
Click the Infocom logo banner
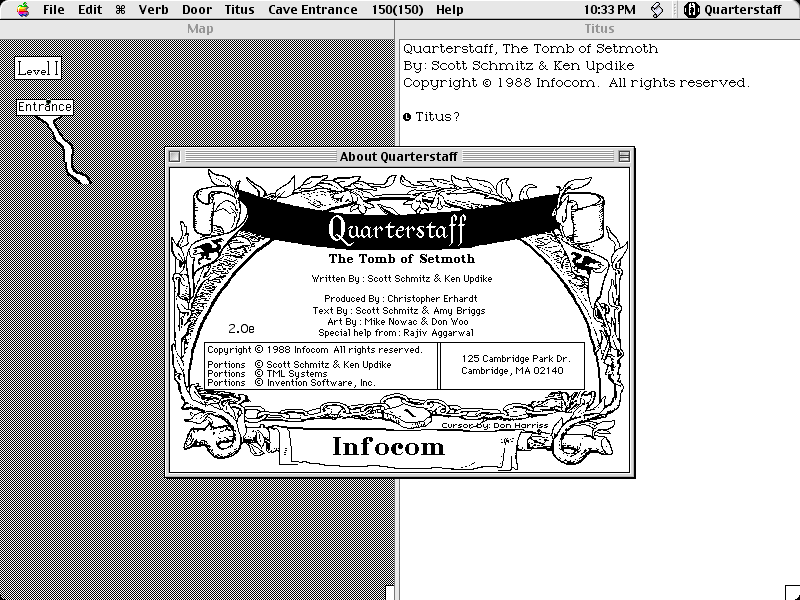coord(388,446)
